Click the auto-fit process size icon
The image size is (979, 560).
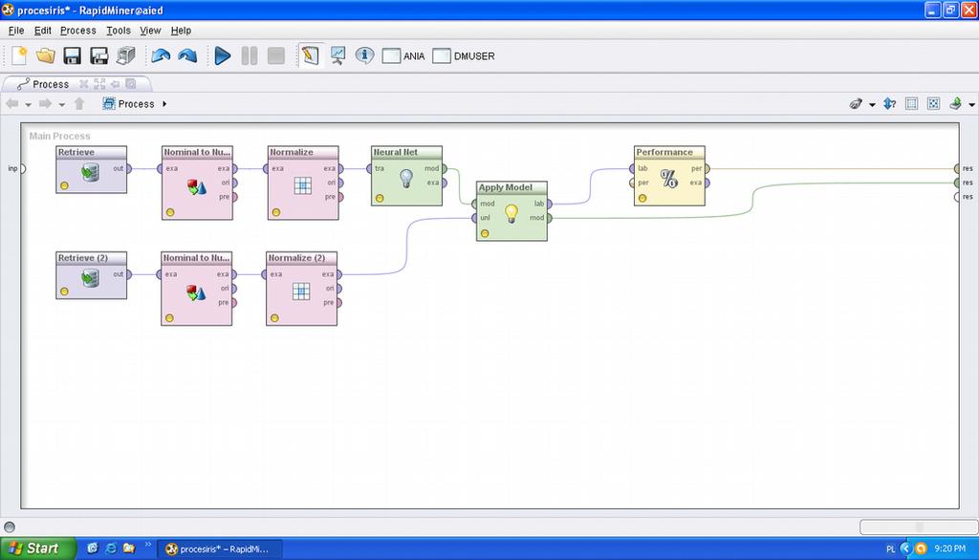tap(933, 103)
